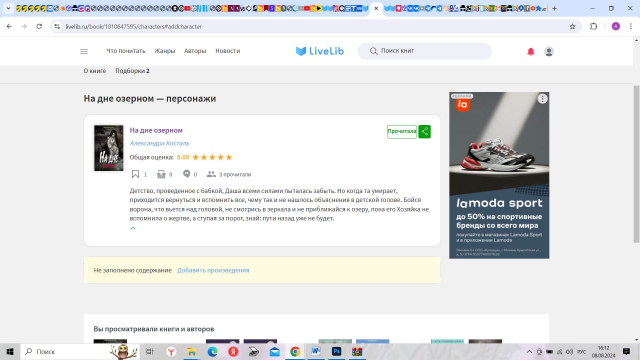Viewport: 640px width, 360px height.
Task: Open author 'Александра Косталь' link
Action: point(159,143)
